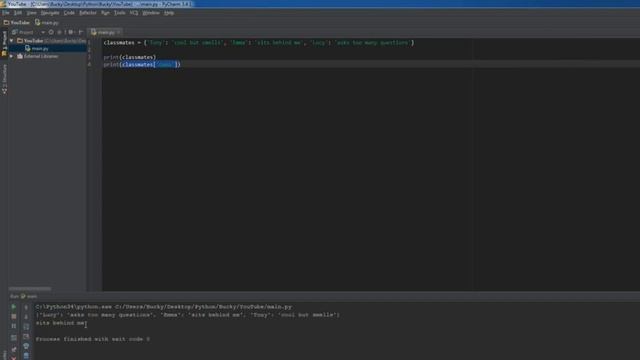Click the red Close icon in Run panel

[x=13, y=358]
